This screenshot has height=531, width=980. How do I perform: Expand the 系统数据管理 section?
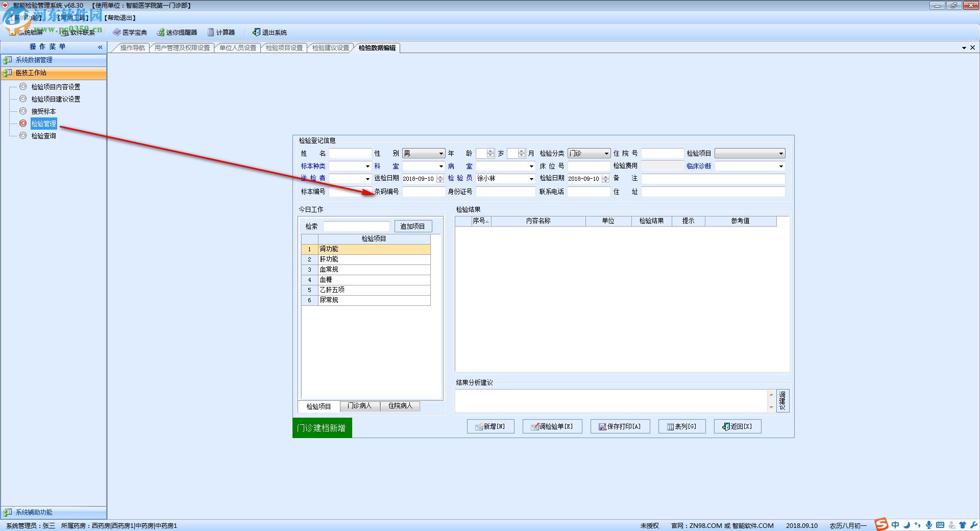pos(34,60)
